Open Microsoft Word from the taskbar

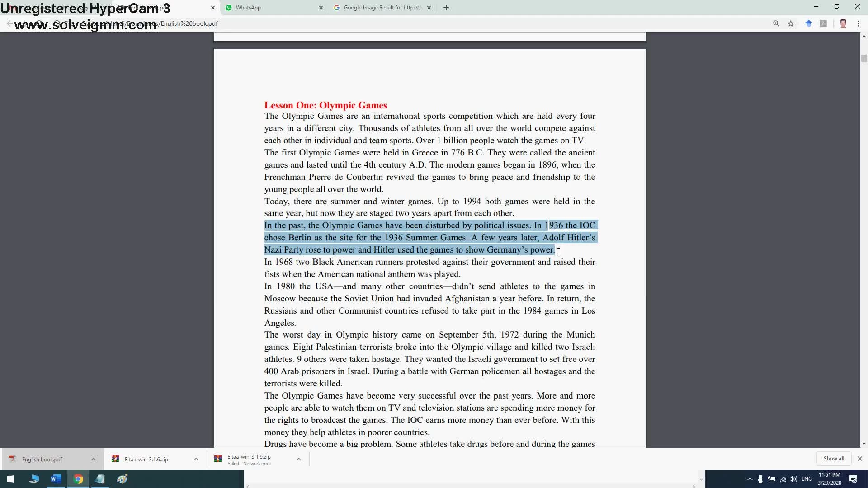tap(56, 479)
